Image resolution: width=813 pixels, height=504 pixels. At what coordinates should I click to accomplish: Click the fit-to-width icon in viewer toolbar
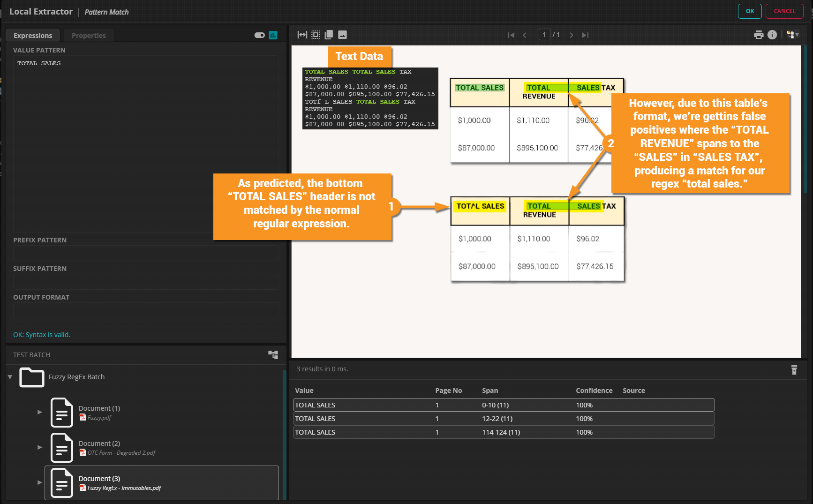302,35
